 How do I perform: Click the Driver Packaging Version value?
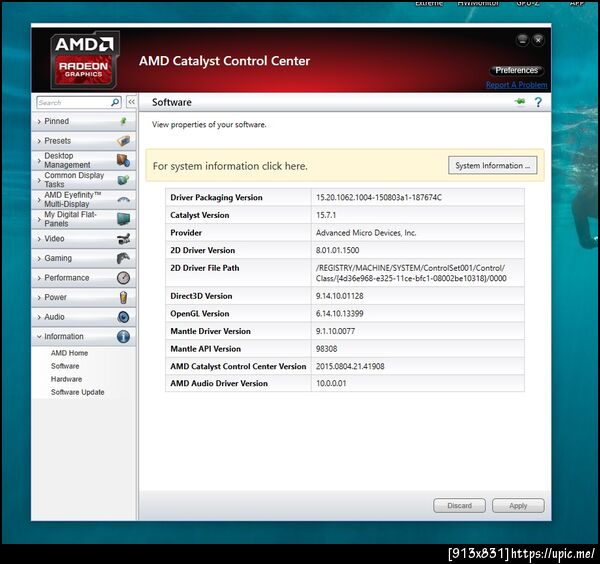(378, 197)
